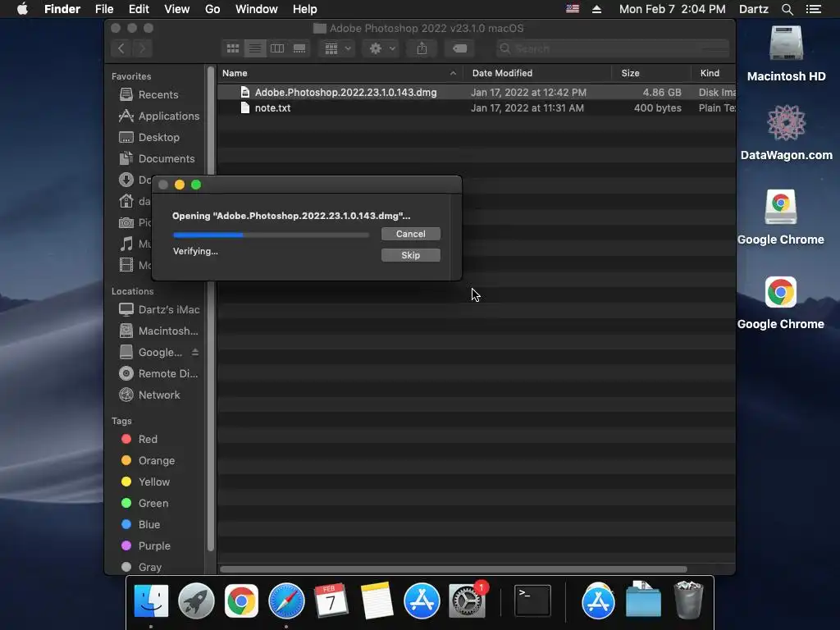
Task: Filter by the Yellow tag
Action: tap(146, 482)
